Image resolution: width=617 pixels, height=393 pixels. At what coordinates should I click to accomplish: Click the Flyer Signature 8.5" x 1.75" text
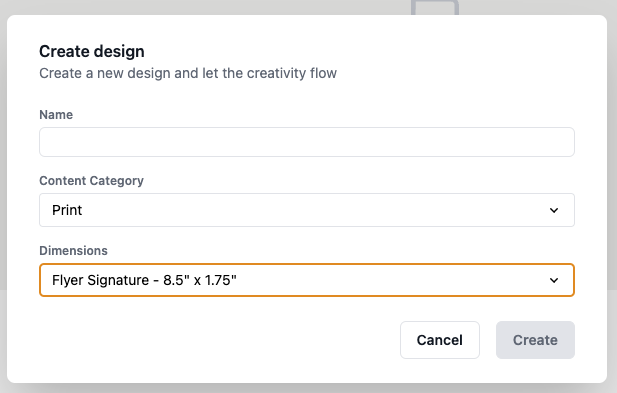tap(144, 280)
